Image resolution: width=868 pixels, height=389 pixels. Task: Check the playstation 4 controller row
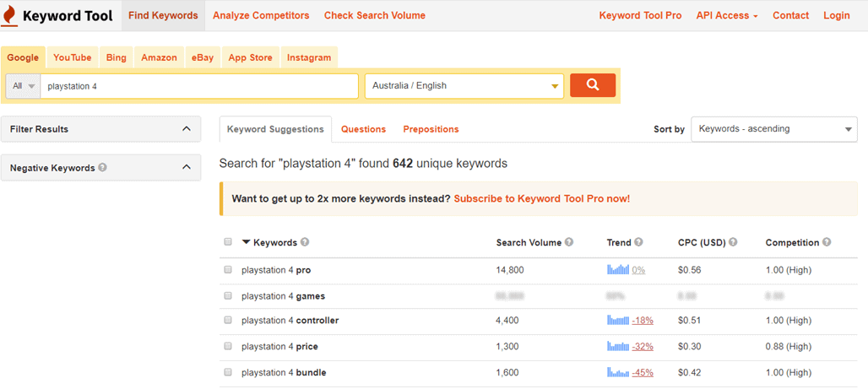[228, 320]
